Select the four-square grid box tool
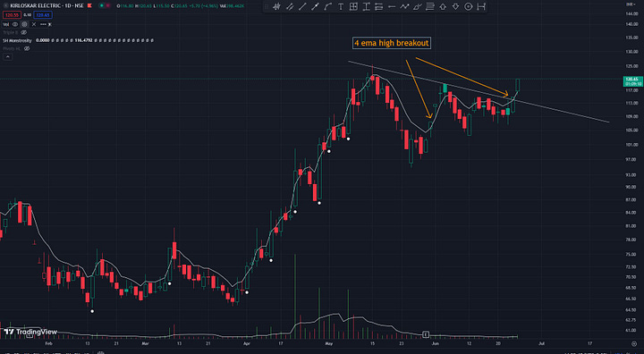Screen dimensions: 644x354 353,6
